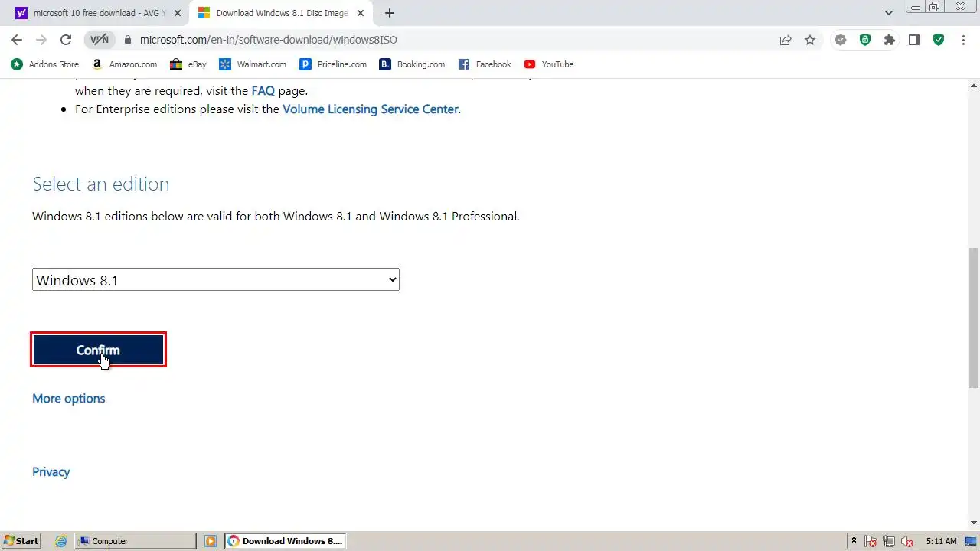Click the Action Center flag tray icon
This screenshot has height=551, width=980.
pos(871,541)
